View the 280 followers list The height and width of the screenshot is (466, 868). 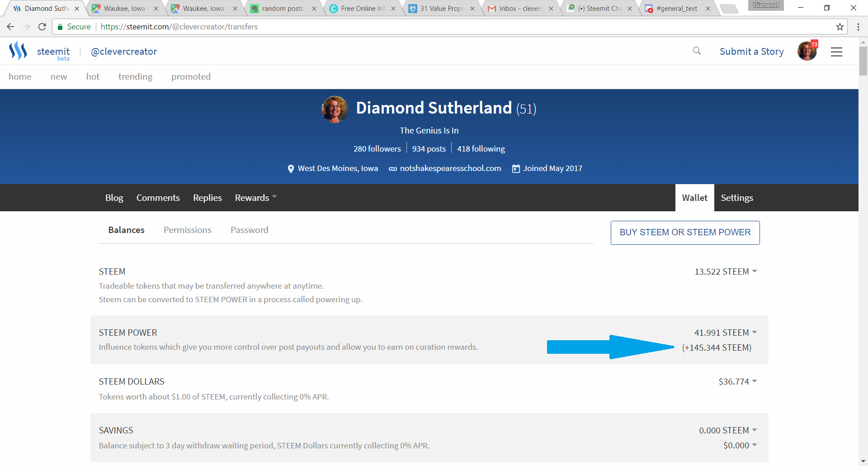pos(377,149)
